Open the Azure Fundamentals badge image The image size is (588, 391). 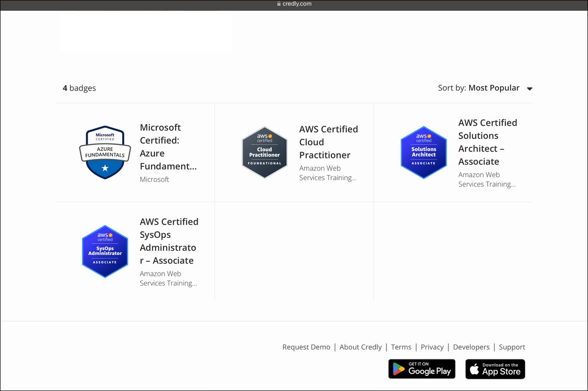(x=105, y=152)
